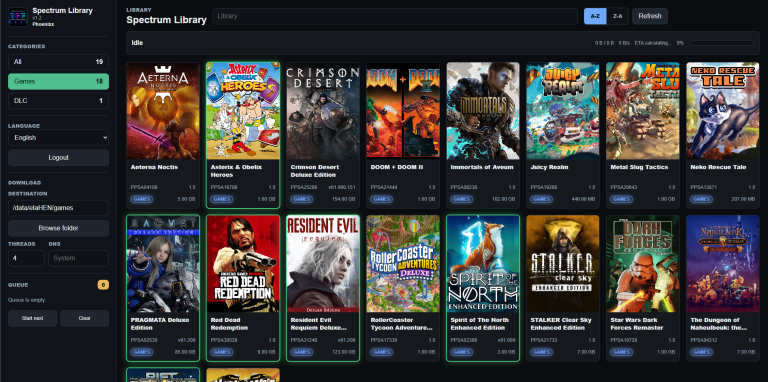
Task: Open the Neko Rescue Tale cover
Action: 723,111
